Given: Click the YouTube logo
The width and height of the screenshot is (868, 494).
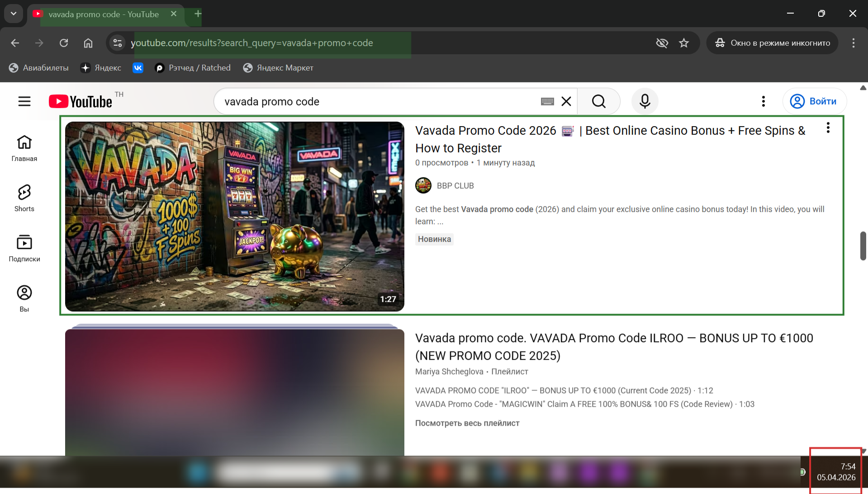Looking at the screenshot, I should (81, 101).
